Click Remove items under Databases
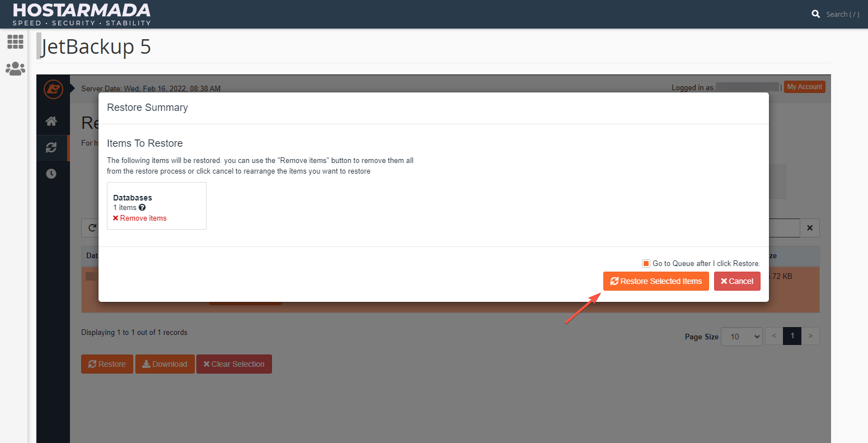868x443 pixels. point(140,218)
